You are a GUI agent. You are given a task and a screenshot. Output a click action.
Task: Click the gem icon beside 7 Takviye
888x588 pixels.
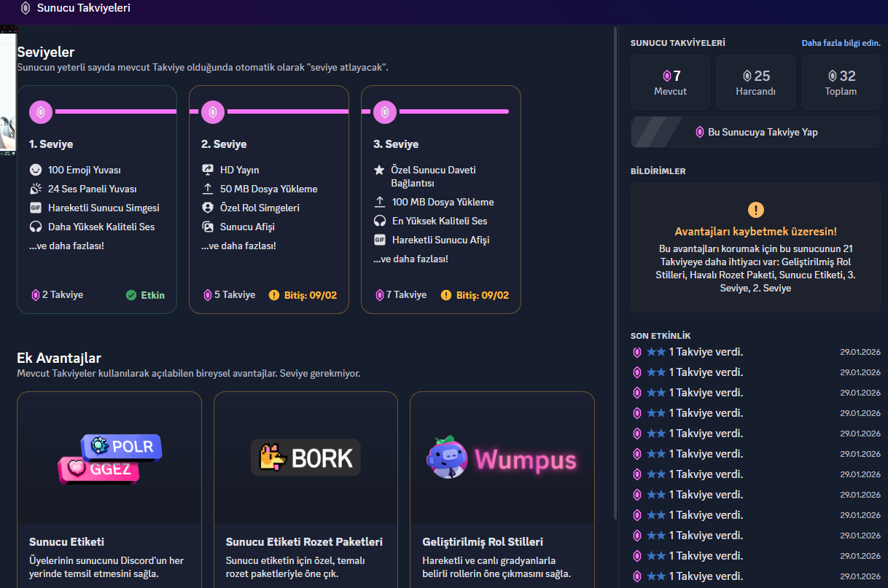click(x=379, y=295)
